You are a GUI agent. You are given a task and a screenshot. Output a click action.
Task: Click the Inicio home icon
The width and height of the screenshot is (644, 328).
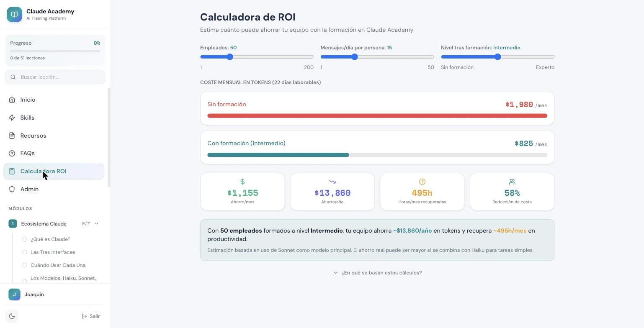tap(12, 100)
